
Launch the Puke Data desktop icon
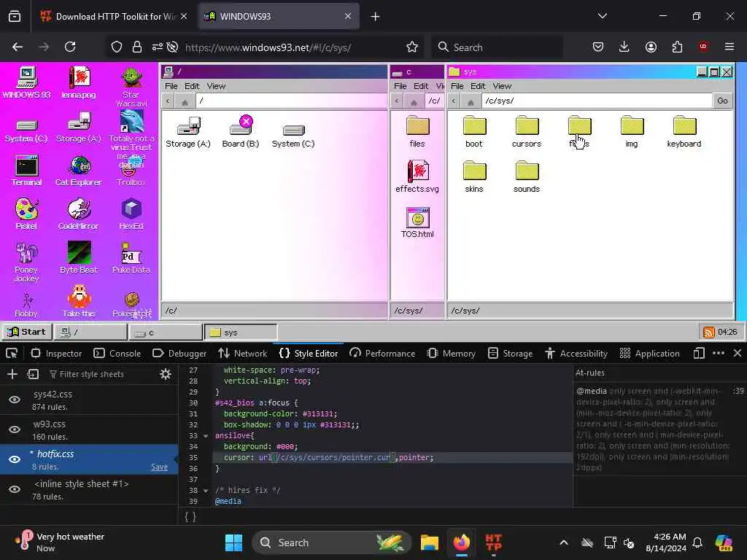tap(131, 257)
